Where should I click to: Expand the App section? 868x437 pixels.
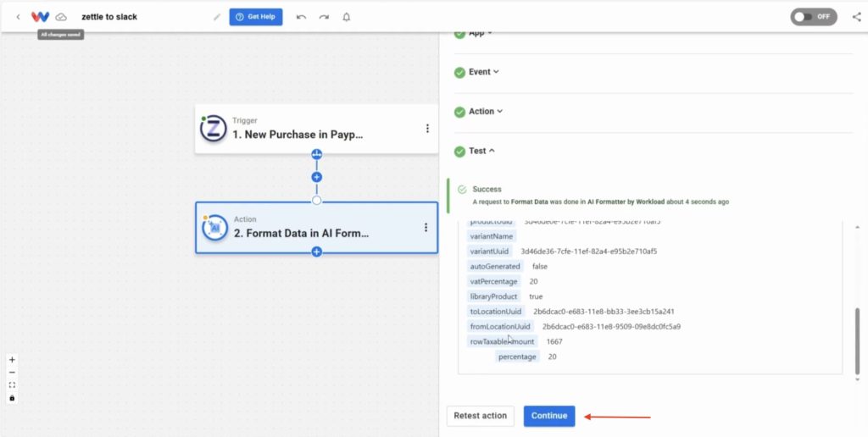coord(481,33)
